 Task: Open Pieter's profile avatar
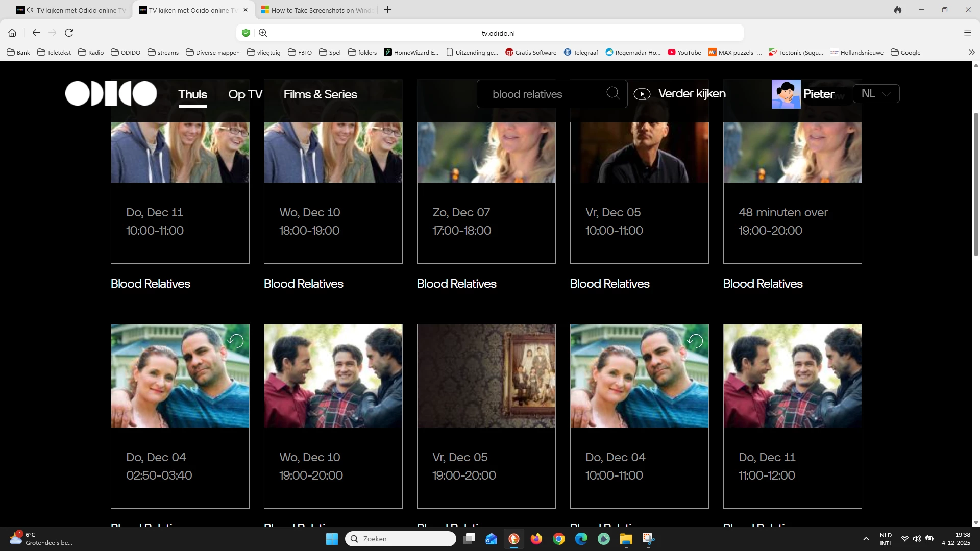point(786,94)
